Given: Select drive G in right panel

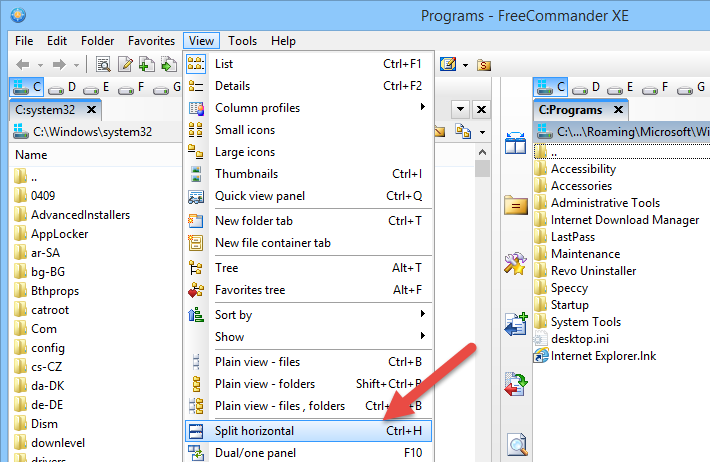Looking at the screenshot, I should [691, 87].
